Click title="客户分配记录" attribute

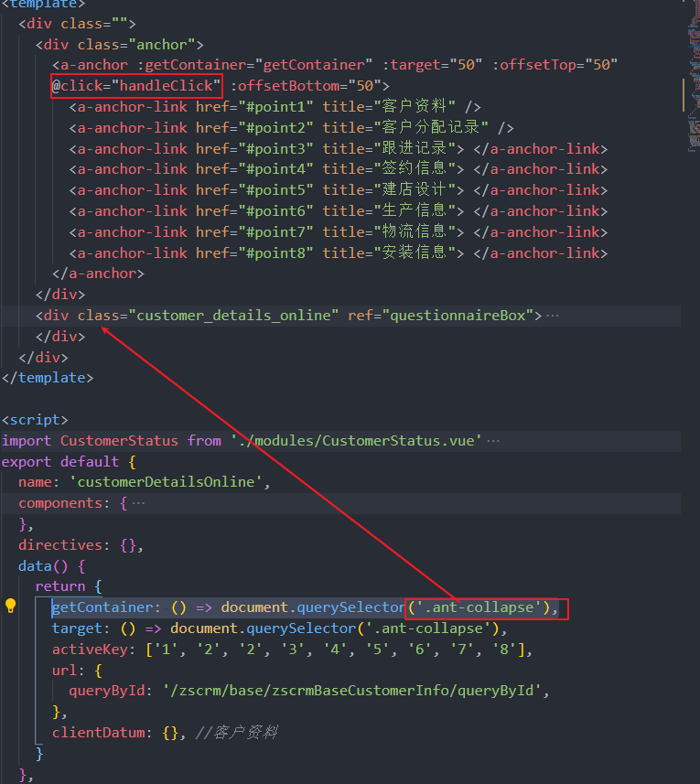pyautogui.click(x=405, y=128)
